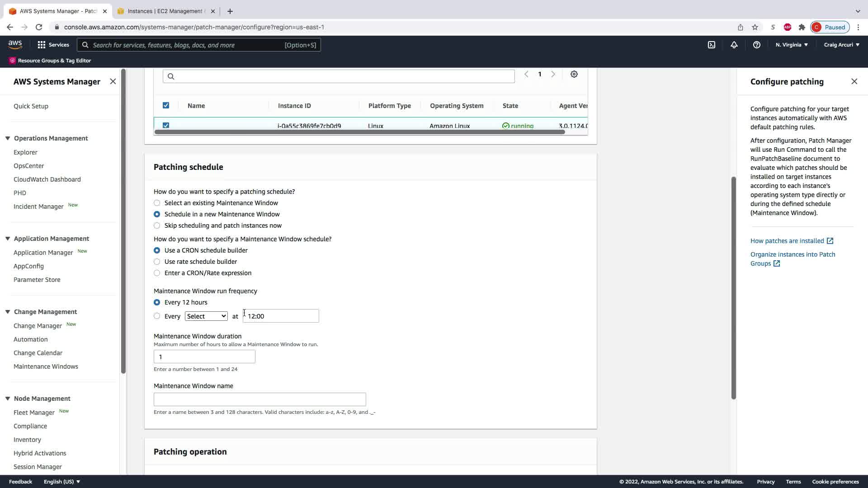Open Maintenance Windows in sidebar
The width and height of the screenshot is (868, 488).
46,366
